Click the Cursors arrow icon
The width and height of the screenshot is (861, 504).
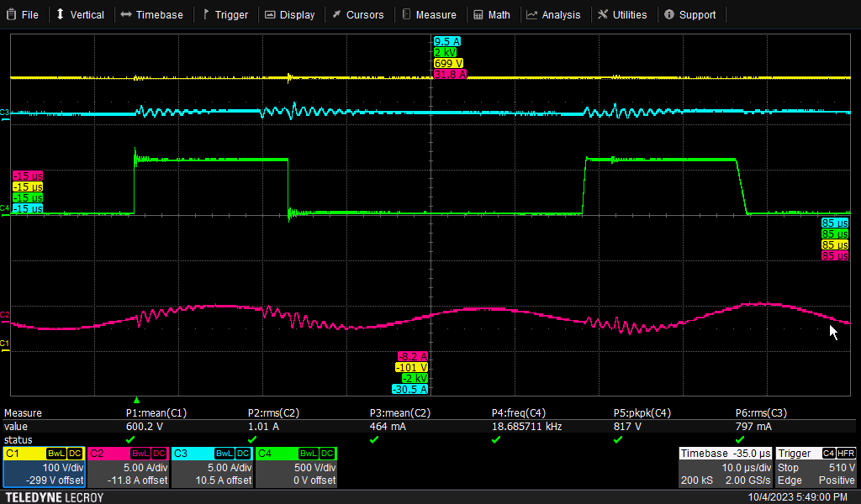336,14
